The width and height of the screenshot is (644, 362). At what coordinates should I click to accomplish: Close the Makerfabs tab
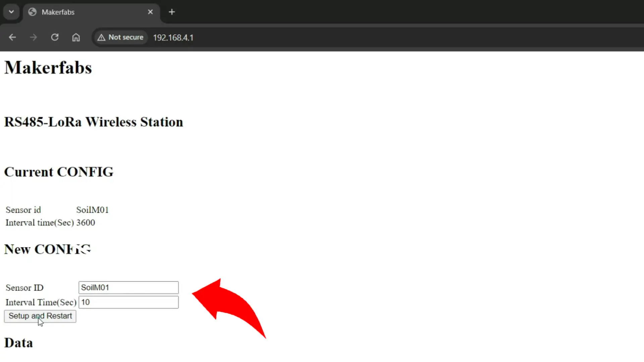point(150,12)
